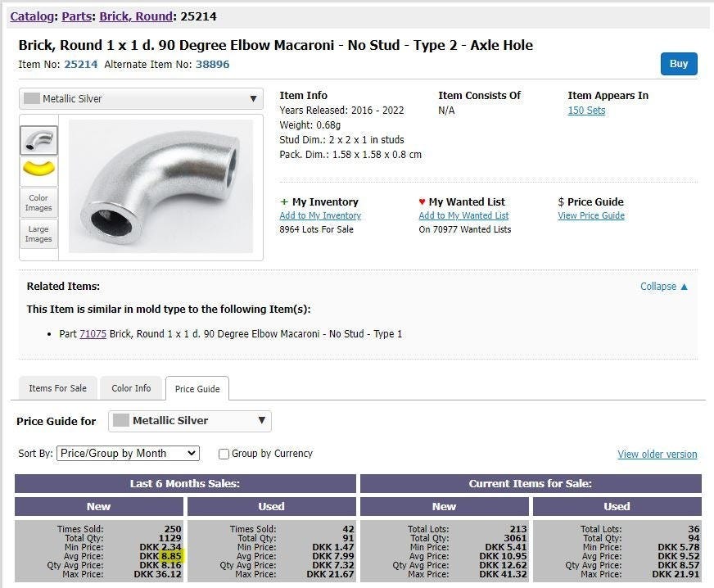This screenshot has height=588, width=714.
Task: Click the Catalog breadcrumb link
Action: coord(31,16)
